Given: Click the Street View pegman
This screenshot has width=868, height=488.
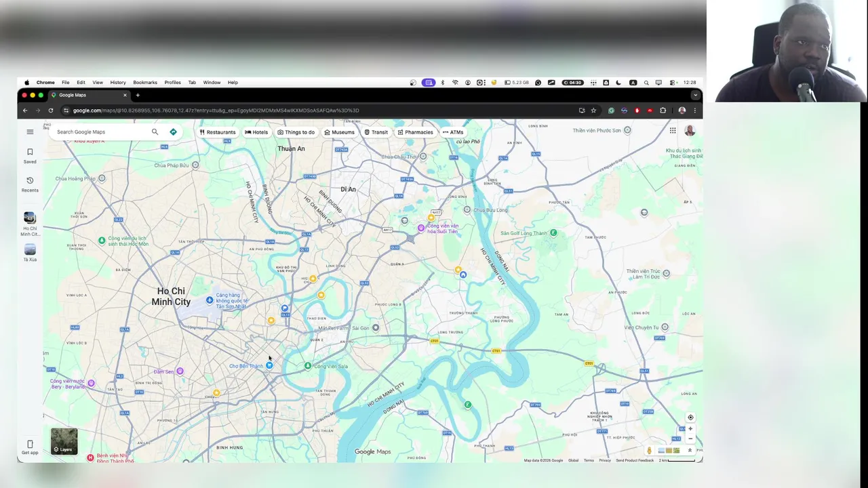Looking at the screenshot, I should (649, 451).
